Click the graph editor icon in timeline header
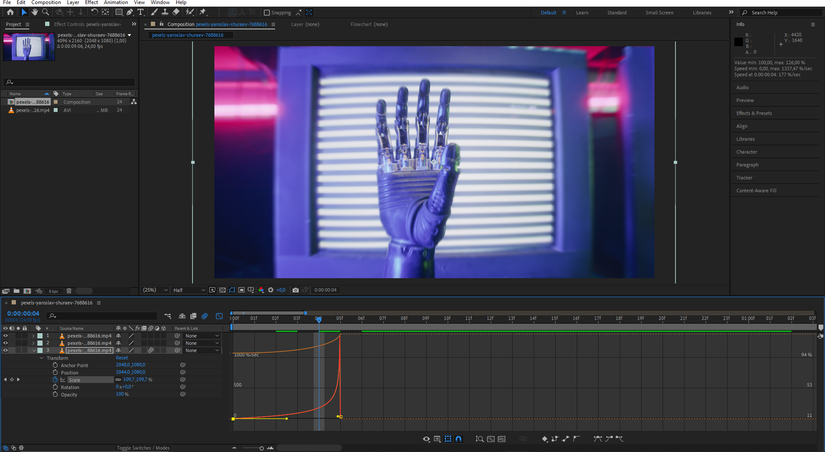This screenshot has height=452, width=825. pyautogui.click(x=219, y=316)
